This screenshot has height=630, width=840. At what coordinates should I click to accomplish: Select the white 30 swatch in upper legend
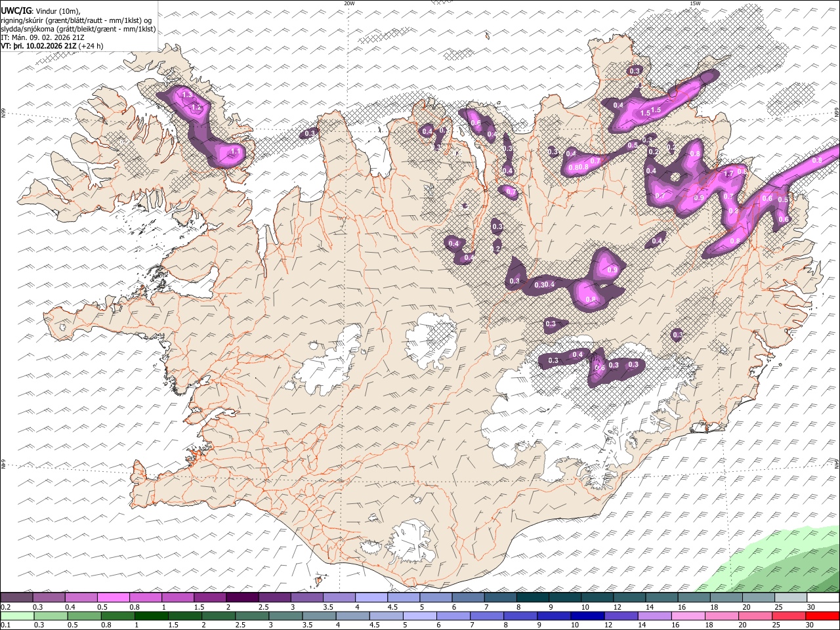coord(823,597)
